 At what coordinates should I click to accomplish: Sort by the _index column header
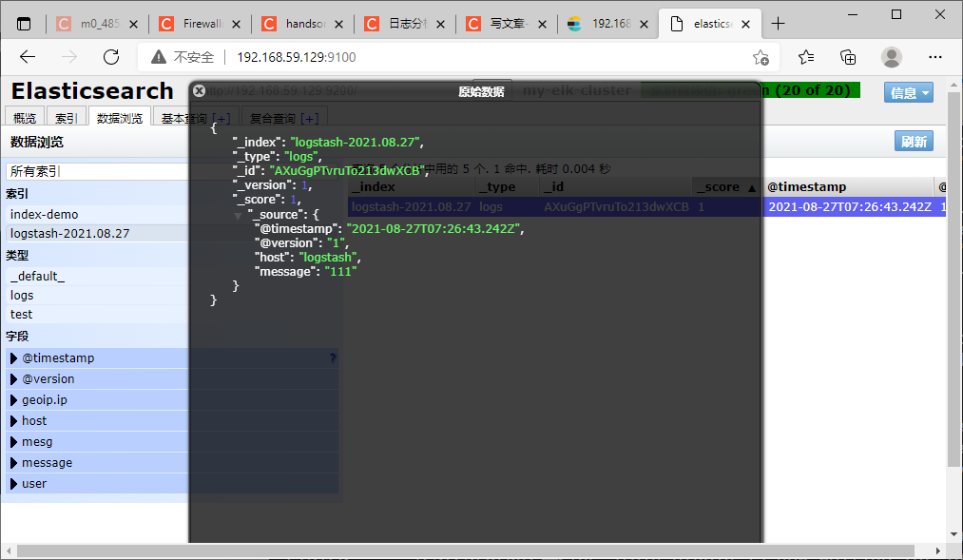tap(411, 186)
